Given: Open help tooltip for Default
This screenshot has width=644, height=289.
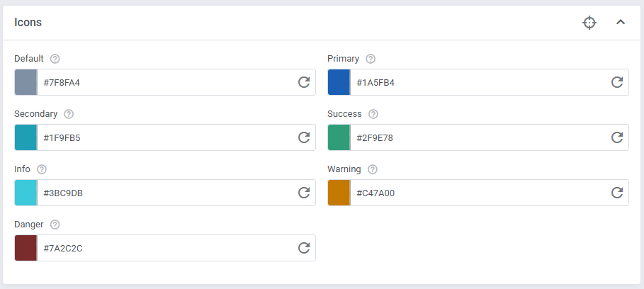Looking at the screenshot, I should coord(55,59).
